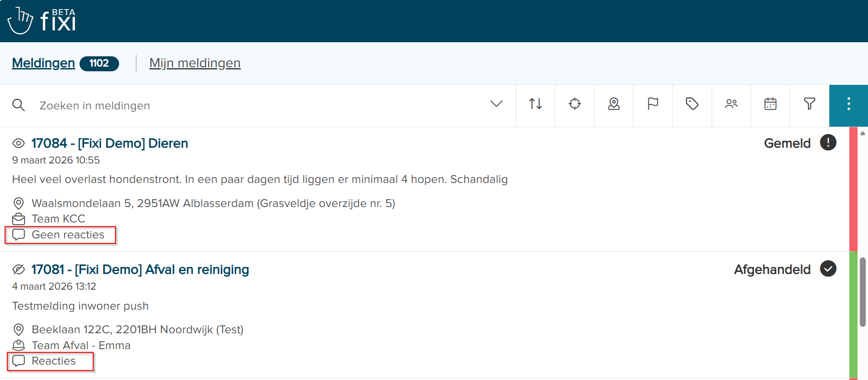
Task: Click the address Beeklaan 122C, 2201BH Noordwijk
Action: (x=138, y=330)
